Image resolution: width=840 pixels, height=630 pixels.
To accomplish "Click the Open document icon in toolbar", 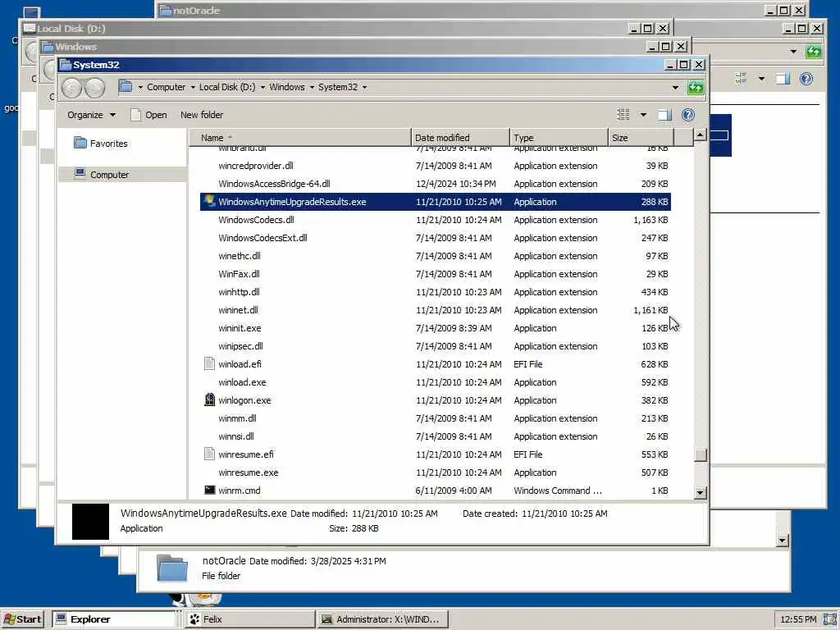I will click(135, 115).
